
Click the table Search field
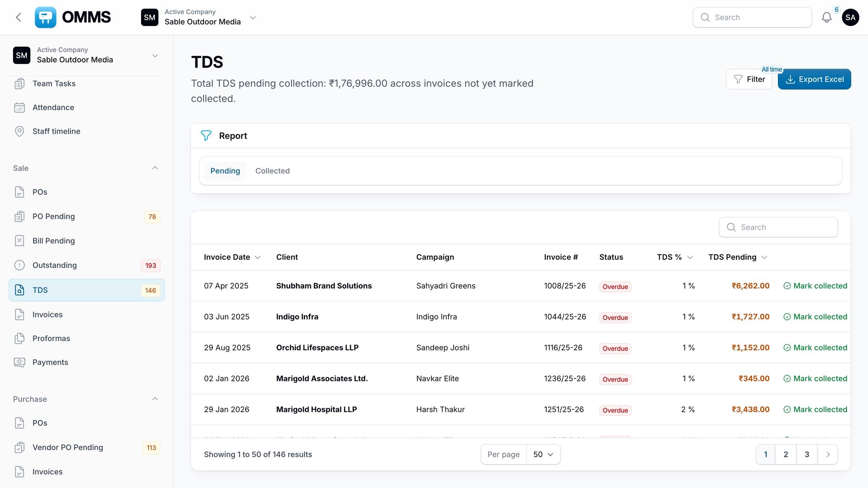[778, 227]
